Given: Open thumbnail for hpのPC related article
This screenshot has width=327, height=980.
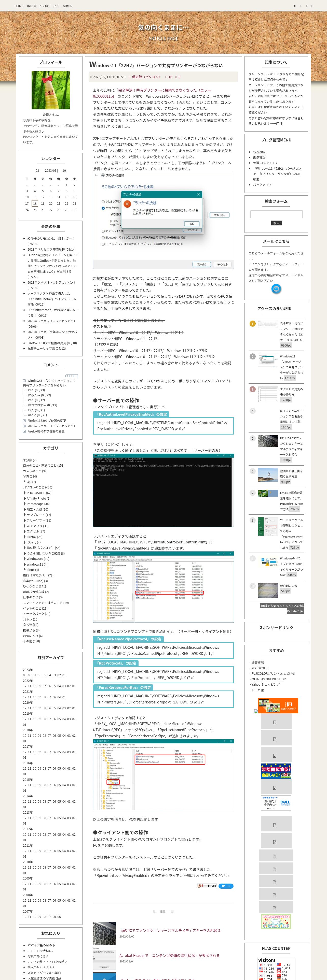Looking at the screenshot, I should [x=104, y=933].
